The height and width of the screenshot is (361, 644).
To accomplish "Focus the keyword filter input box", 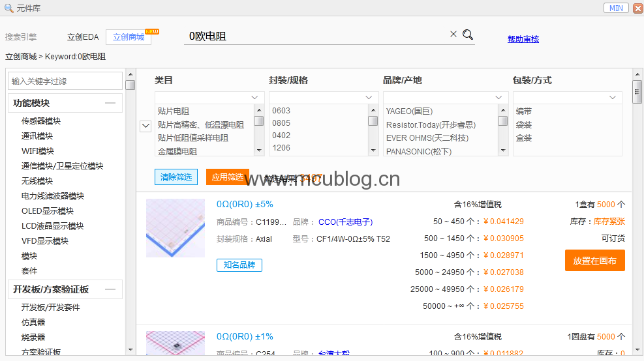I will click(x=65, y=81).
